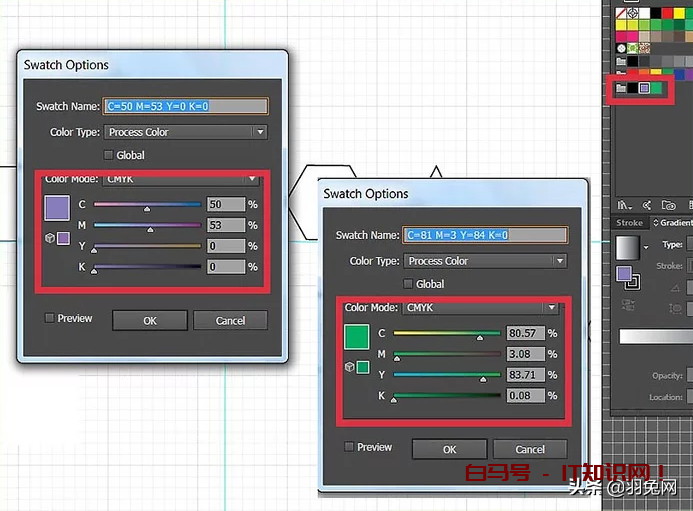Open Color Mode CMYK dropdown in green dialog
Viewport: 693px width, 511px height.
click(x=481, y=308)
